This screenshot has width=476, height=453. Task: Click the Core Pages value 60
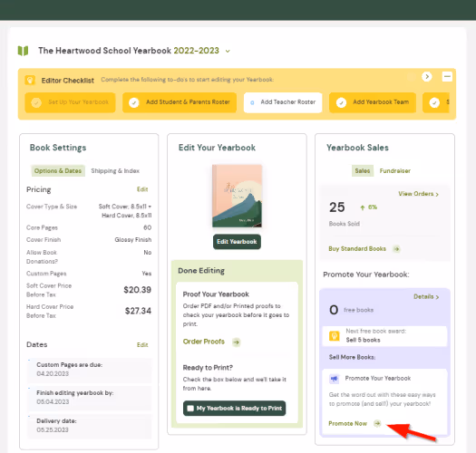(x=148, y=227)
